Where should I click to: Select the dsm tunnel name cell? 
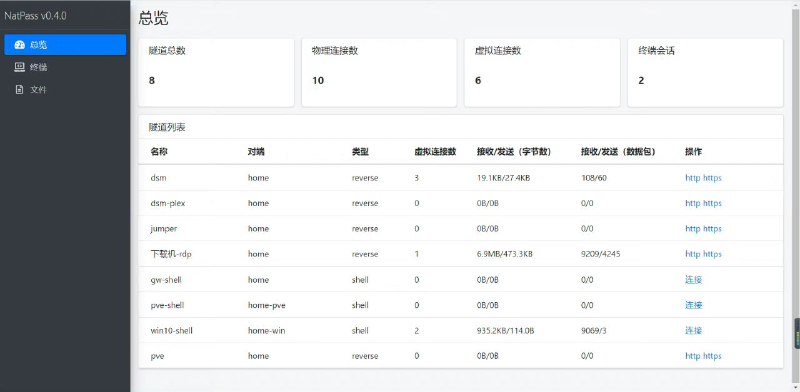coord(158,178)
